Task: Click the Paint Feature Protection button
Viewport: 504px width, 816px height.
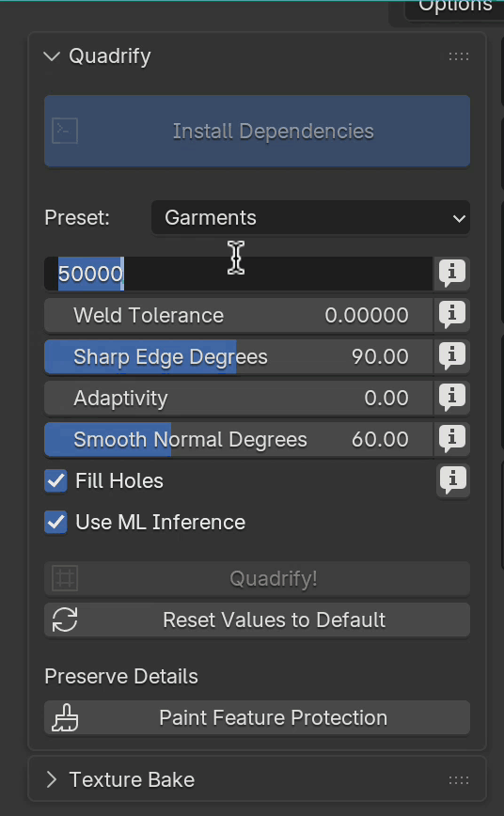Action: click(258, 718)
